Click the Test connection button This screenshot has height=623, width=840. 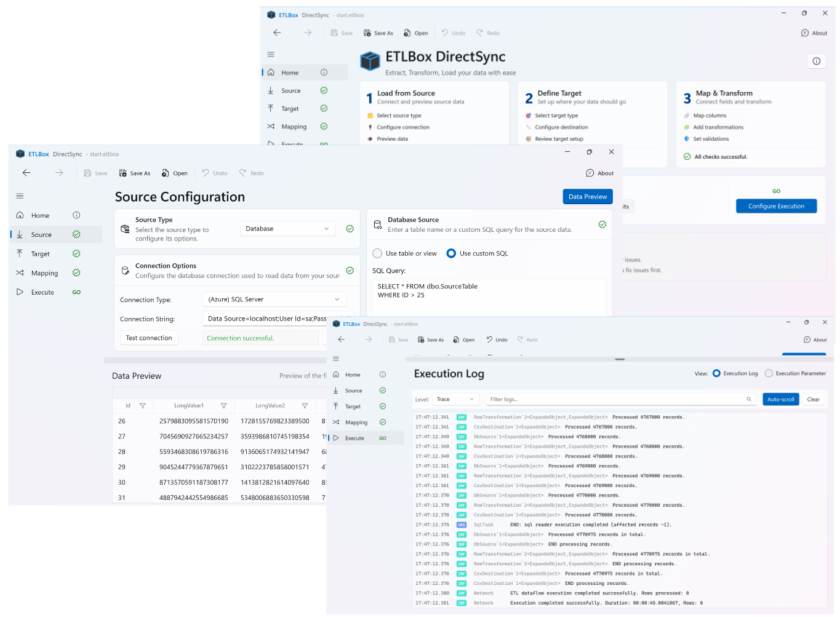149,338
